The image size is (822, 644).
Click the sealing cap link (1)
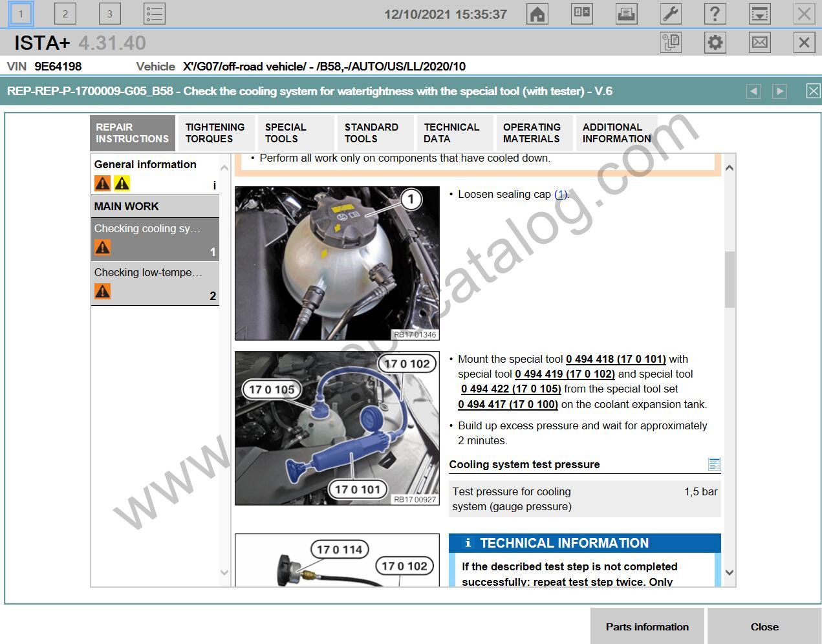(x=560, y=194)
